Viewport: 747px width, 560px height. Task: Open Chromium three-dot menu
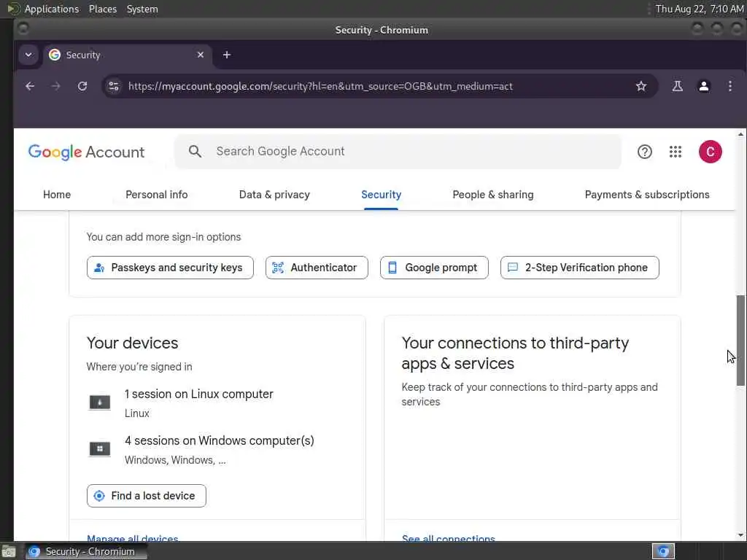pos(730,86)
